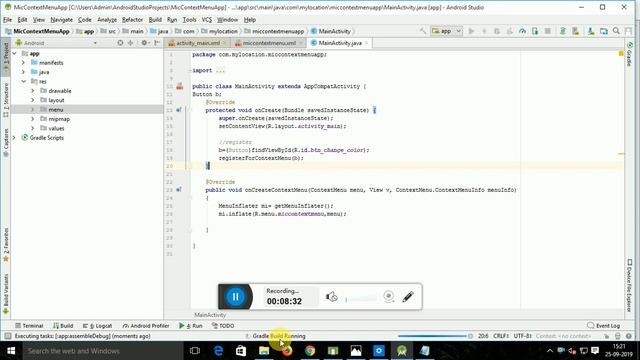Click the recorder webcam icon

pos(389,297)
